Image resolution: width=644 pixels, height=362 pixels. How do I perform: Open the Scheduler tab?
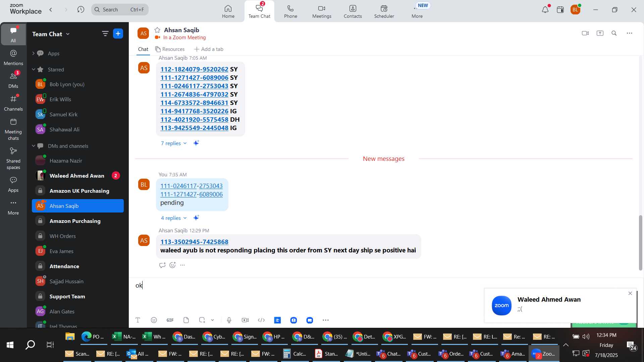(384, 11)
